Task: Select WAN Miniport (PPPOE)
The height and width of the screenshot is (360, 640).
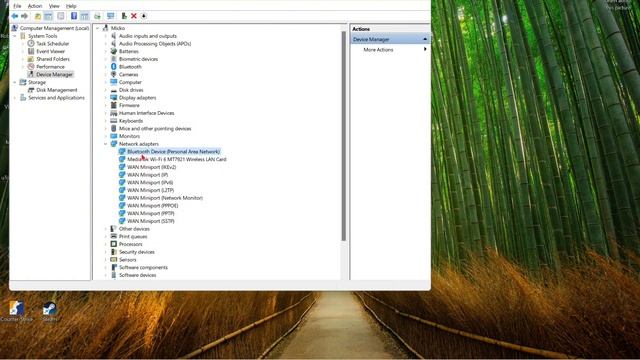Action: [x=153, y=206]
